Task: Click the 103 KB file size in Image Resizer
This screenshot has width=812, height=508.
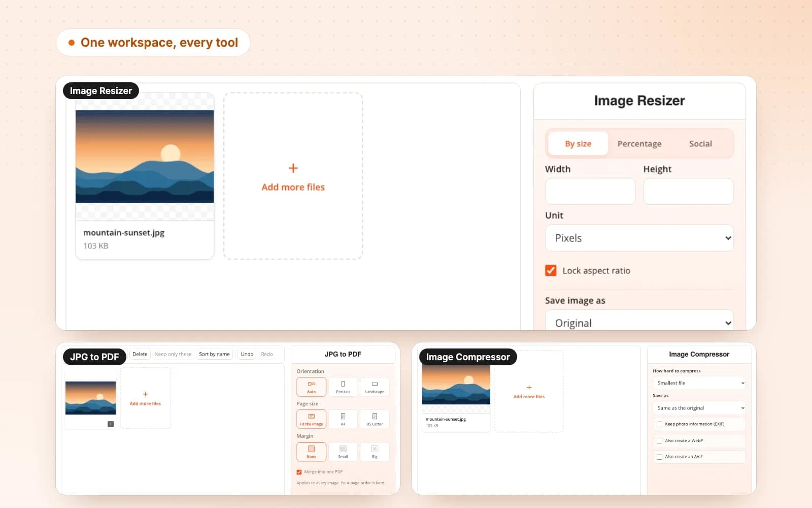Action: 96,246
